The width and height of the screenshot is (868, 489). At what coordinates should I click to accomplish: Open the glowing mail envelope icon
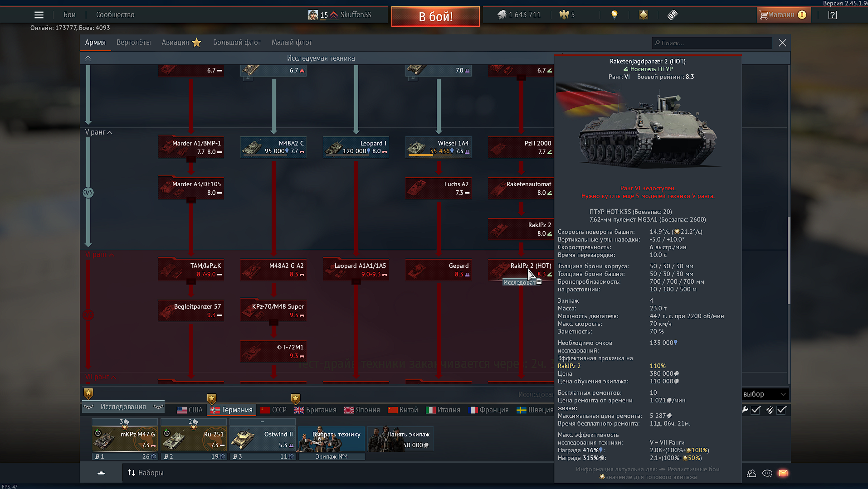tap(783, 473)
